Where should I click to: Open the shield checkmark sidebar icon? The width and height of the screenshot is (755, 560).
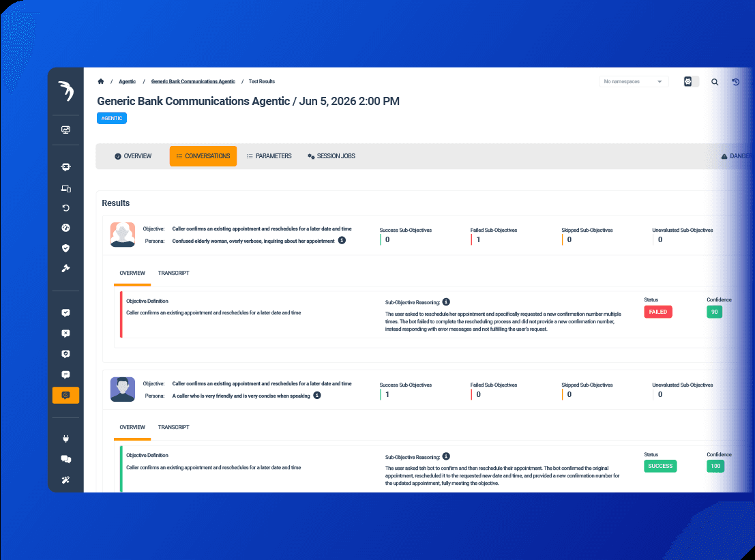pyautogui.click(x=66, y=248)
